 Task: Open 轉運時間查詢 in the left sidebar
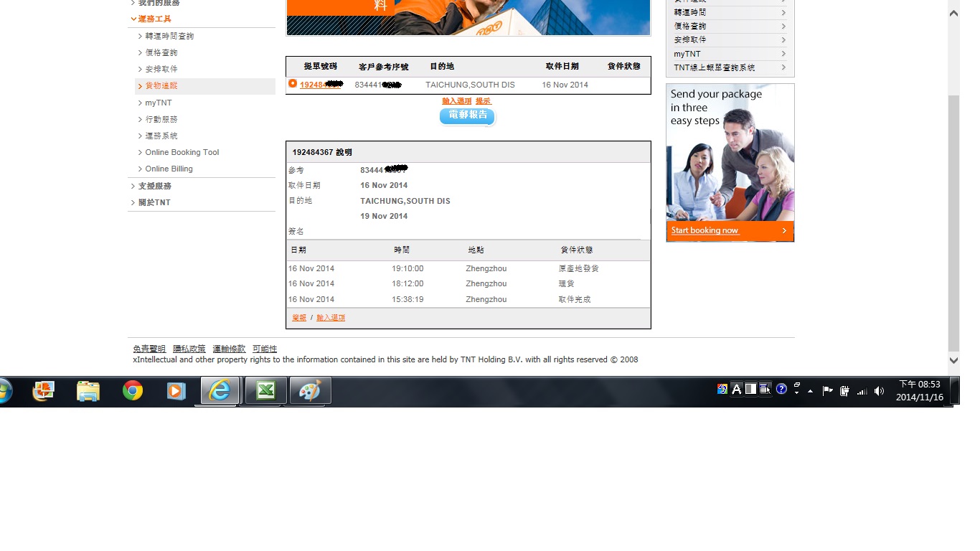coord(169,36)
